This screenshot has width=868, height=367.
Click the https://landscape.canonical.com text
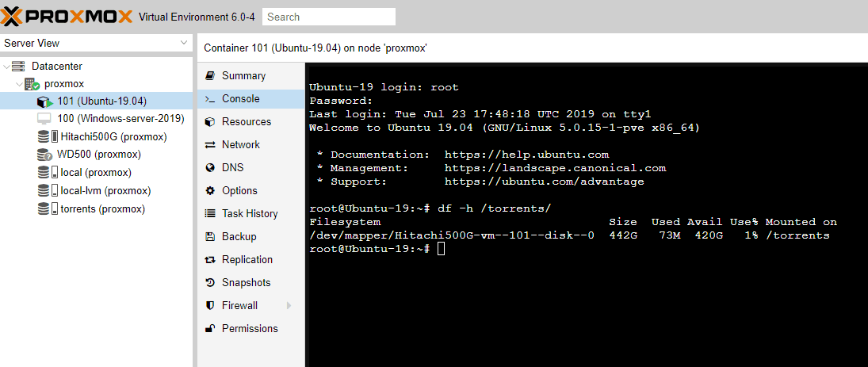point(555,168)
